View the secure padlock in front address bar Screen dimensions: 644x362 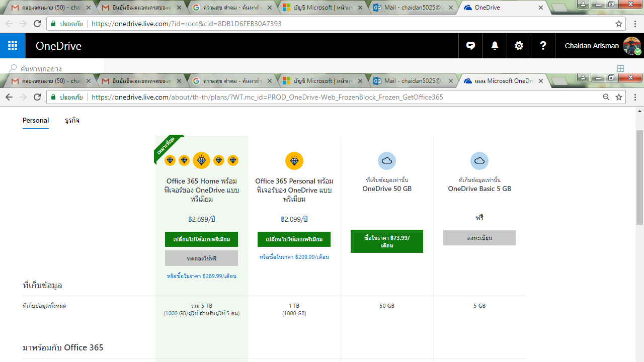tap(53, 97)
